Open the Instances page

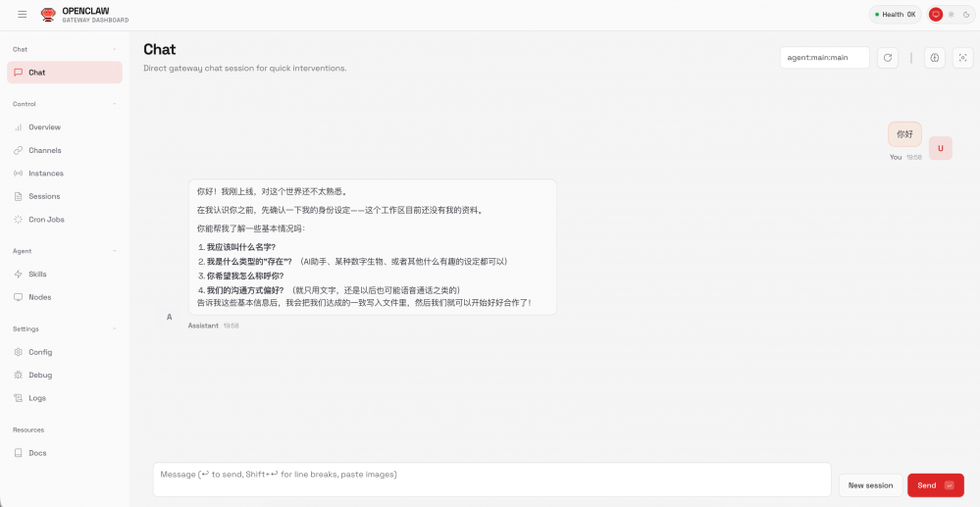45,174
